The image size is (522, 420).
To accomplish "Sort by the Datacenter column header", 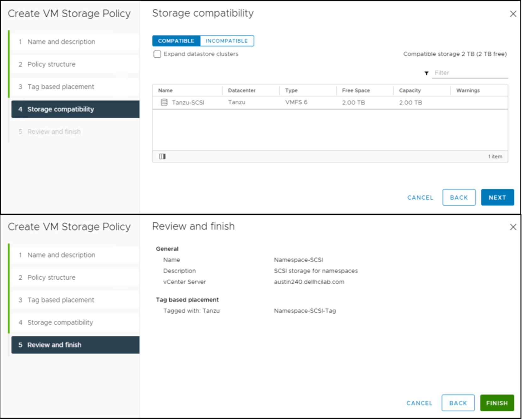I will coord(242,91).
